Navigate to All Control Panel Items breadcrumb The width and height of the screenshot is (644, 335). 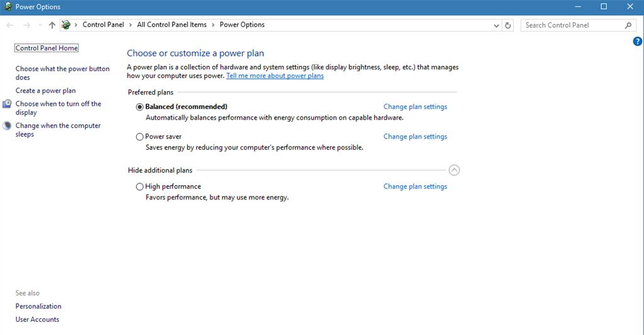pos(172,25)
